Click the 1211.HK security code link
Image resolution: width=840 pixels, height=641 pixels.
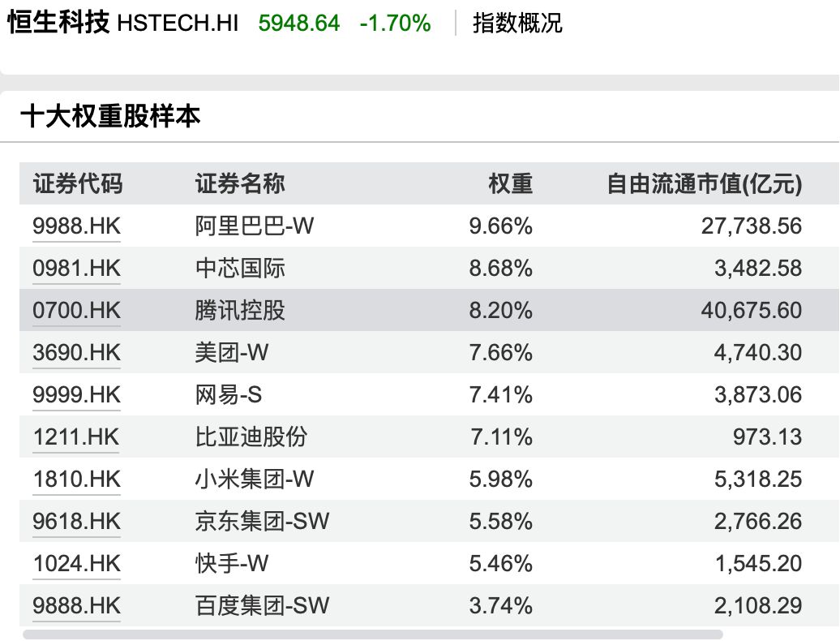(76, 437)
